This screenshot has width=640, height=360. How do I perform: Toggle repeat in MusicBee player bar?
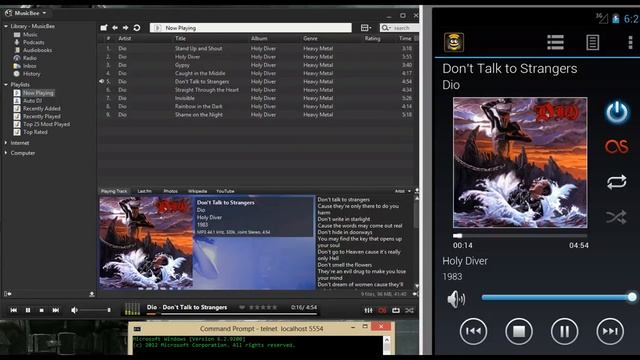click(396, 311)
